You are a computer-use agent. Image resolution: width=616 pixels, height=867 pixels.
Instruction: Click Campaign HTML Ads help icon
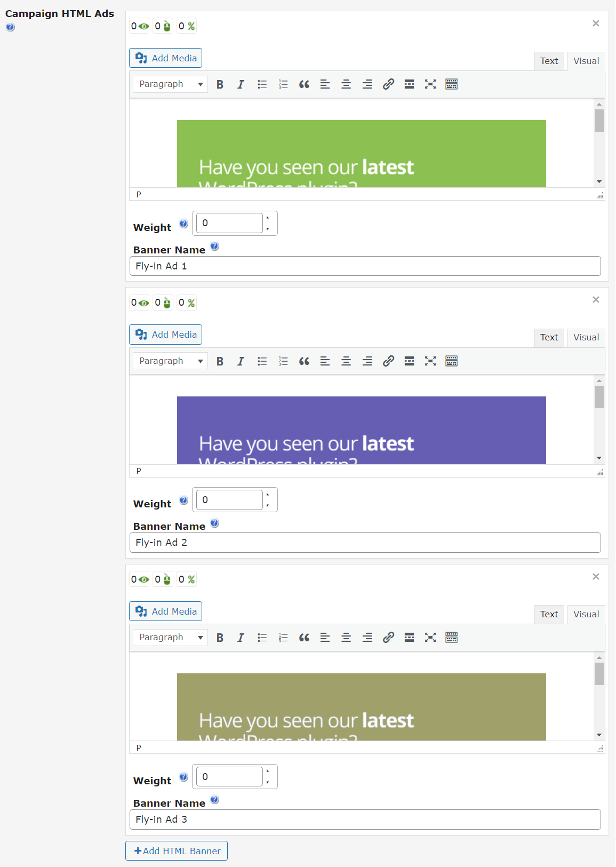pos(10,27)
